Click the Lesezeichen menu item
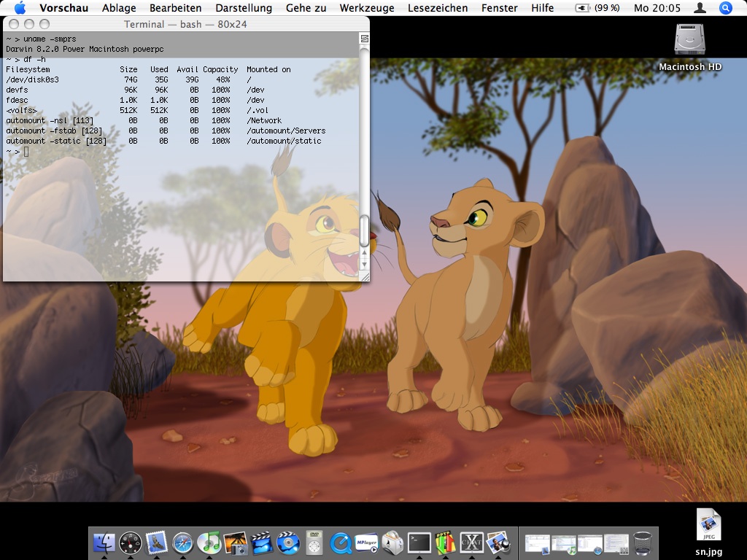This screenshot has height=560, width=747. (x=438, y=8)
